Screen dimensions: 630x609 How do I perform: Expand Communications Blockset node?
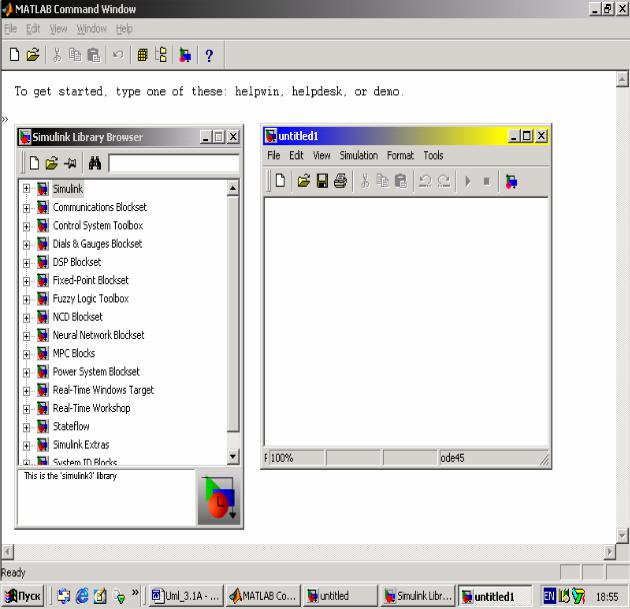pyautogui.click(x=27, y=208)
